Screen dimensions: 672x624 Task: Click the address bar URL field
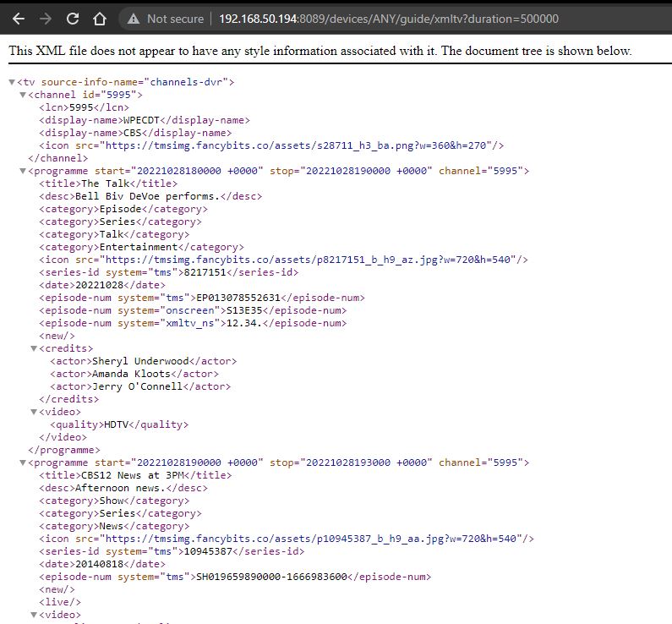[389, 19]
